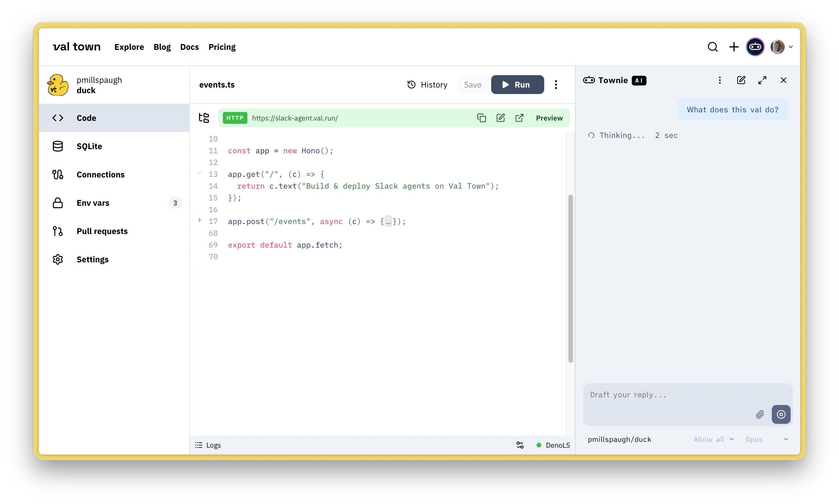The width and height of the screenshot is (839, 504).
Task: Close the Townie panel
Action: click(x=783, y=80)
